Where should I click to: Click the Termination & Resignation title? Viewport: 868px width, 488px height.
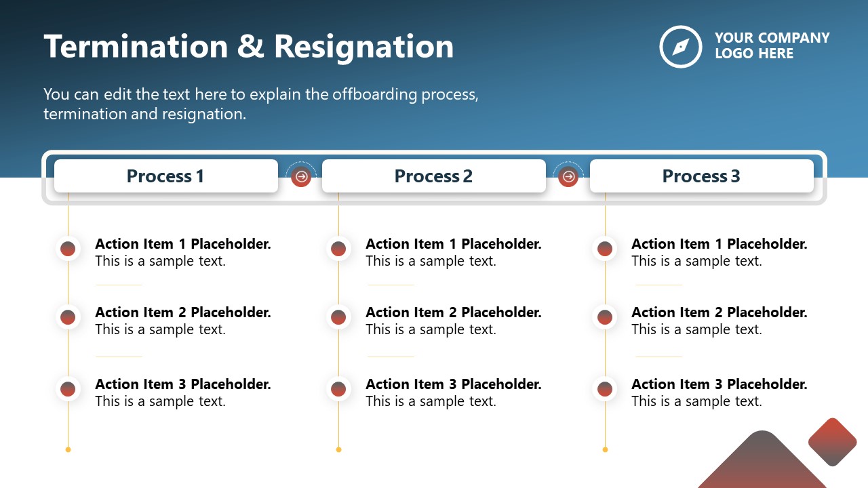(249, 47)
